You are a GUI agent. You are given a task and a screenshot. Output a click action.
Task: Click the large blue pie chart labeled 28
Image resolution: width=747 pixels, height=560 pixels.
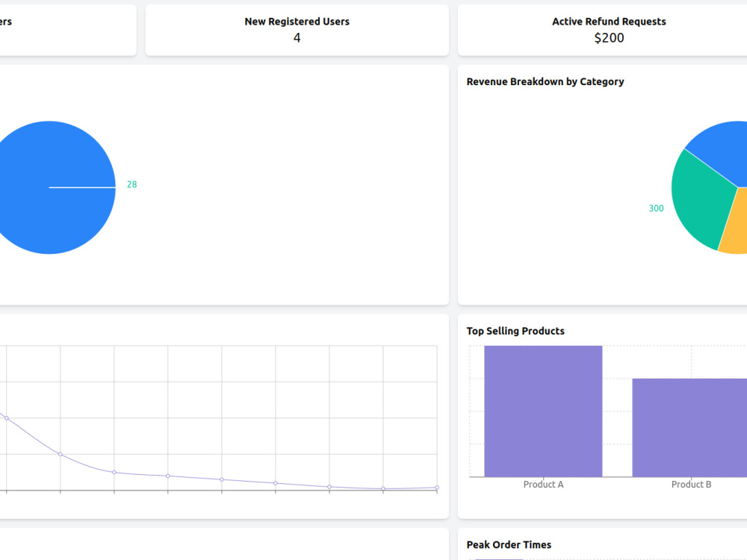48,187
